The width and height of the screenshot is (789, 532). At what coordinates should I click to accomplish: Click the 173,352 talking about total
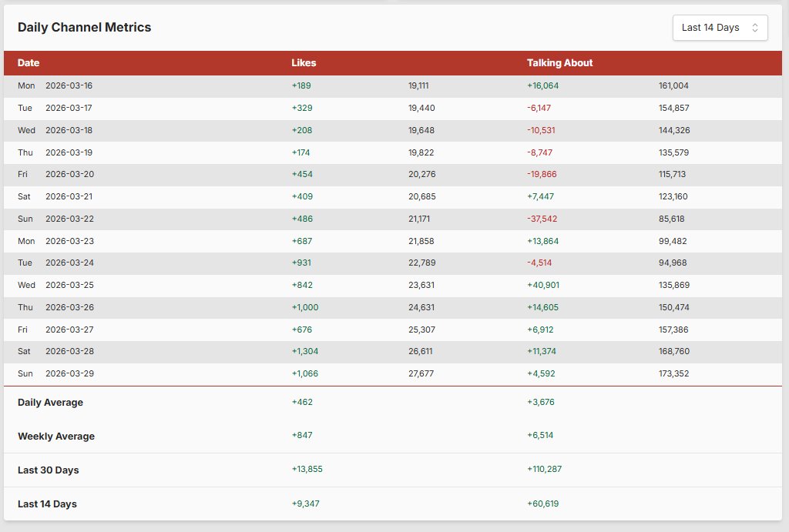pyautogui.click(x=673, y=373)
